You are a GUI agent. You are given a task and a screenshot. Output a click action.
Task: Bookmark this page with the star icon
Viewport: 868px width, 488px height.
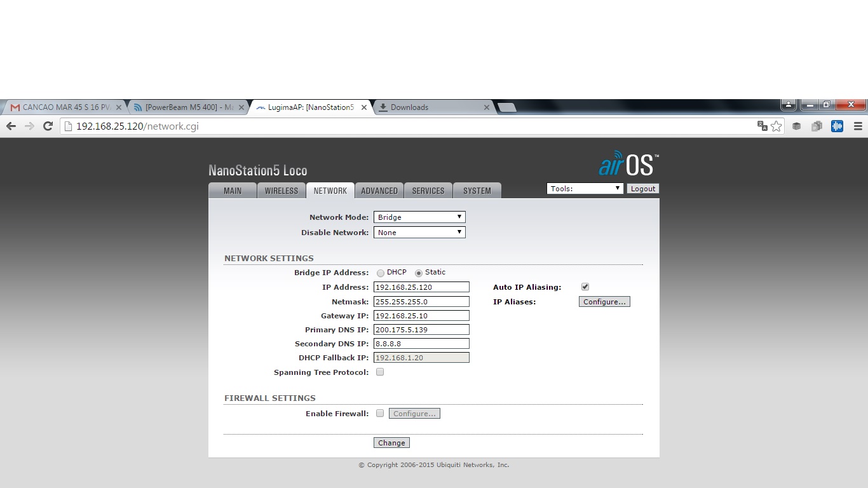click(x=776, y=126)
